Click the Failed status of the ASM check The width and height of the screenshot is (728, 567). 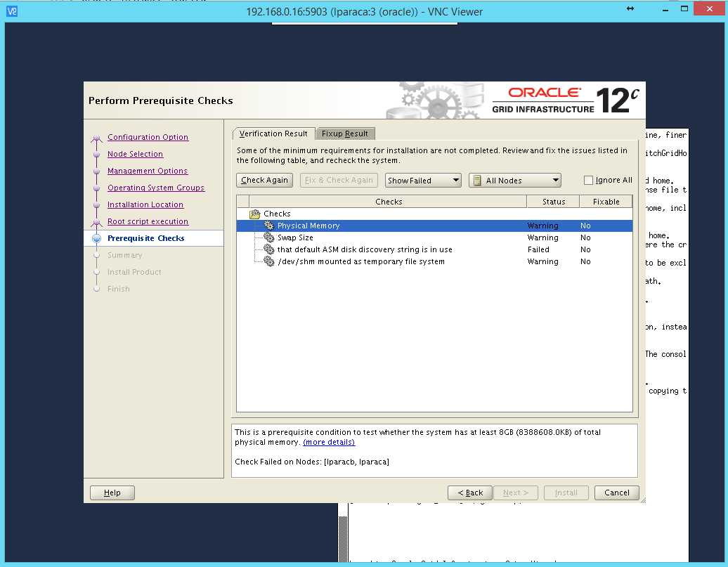point(538,249)
